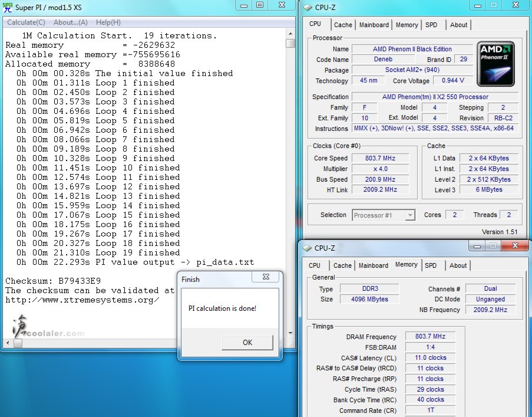Click the Technology value '45 nm'
Viewport: 532px width, 417px height.
[368, 80]
